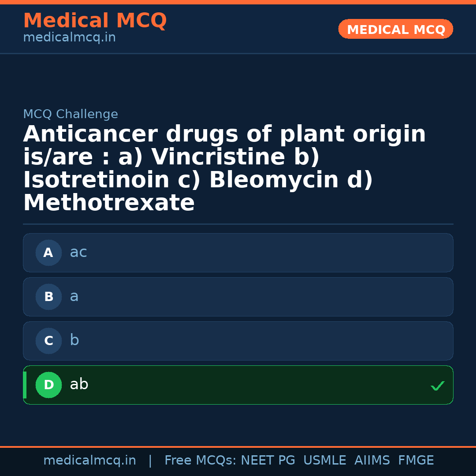
Task: Switch to the USMLE category
Action: point(325,460)
